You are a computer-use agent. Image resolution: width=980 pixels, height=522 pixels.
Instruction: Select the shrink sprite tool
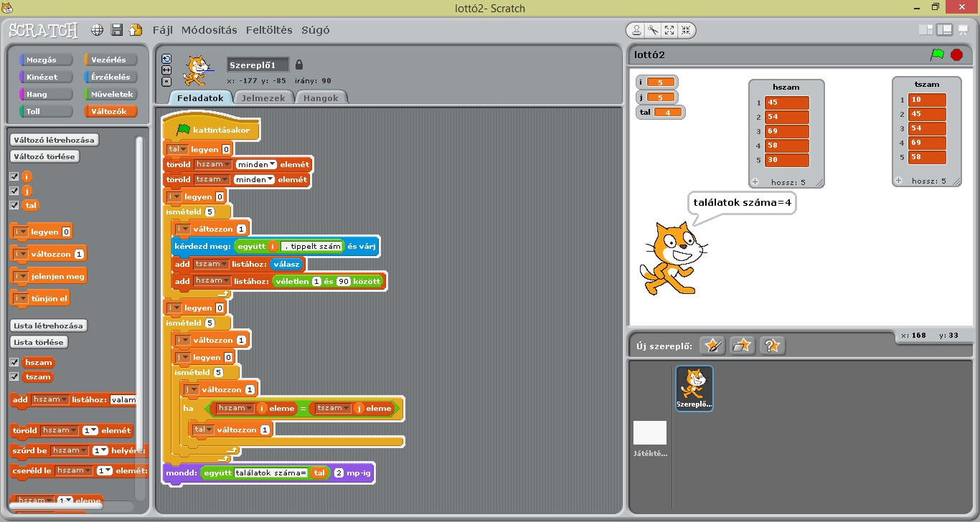click(686, 30)
